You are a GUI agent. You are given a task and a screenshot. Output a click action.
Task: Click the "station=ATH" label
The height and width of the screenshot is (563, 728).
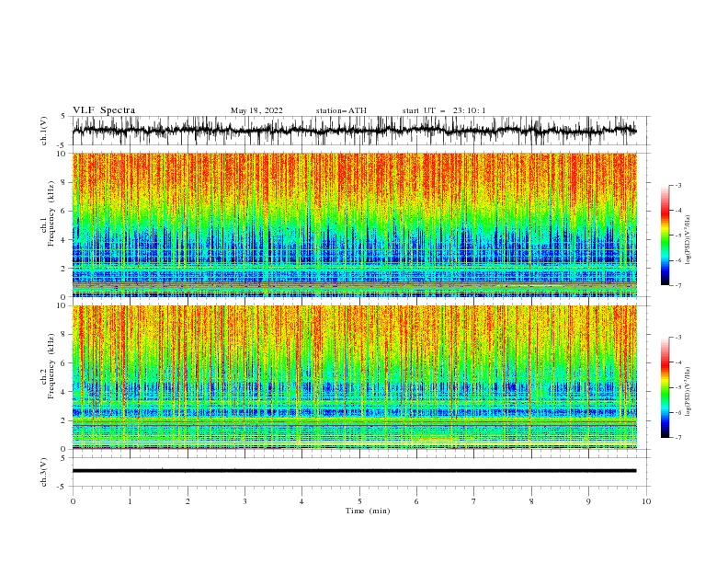(x=341, y=110)
